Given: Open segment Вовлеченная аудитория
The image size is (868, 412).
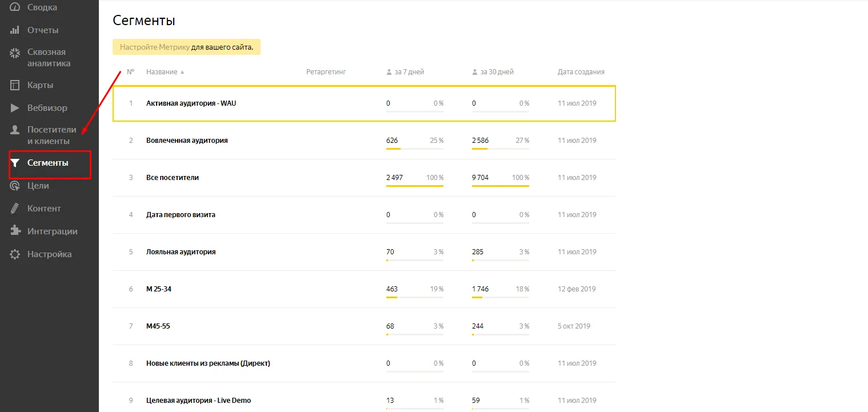Looking at the screenshot, I should (187, 141).
